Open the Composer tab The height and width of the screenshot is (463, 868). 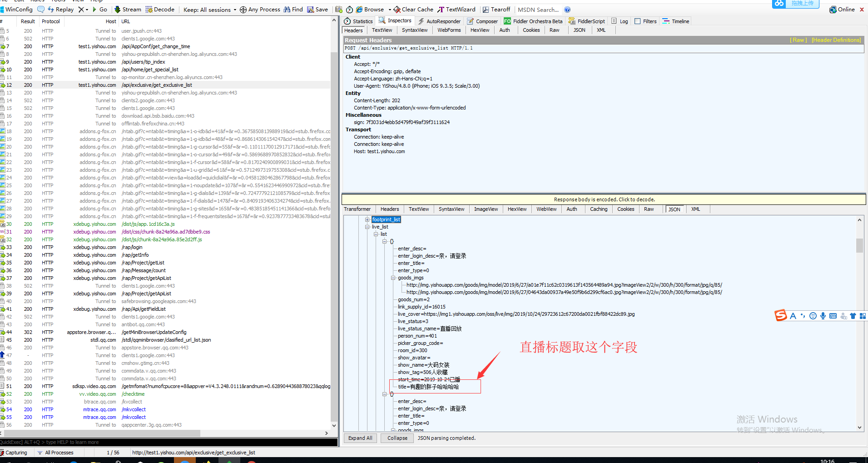click(x=483, y=21)
